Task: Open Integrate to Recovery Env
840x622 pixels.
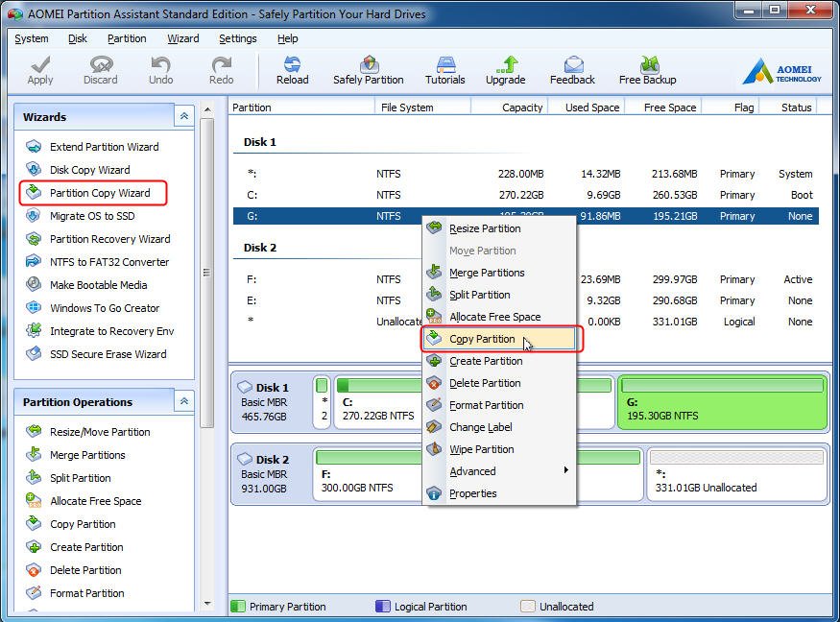Action: (x=100, y=331)
